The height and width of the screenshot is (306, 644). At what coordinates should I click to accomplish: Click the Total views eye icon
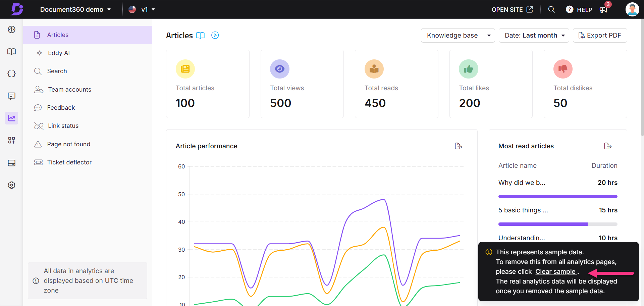280,69
